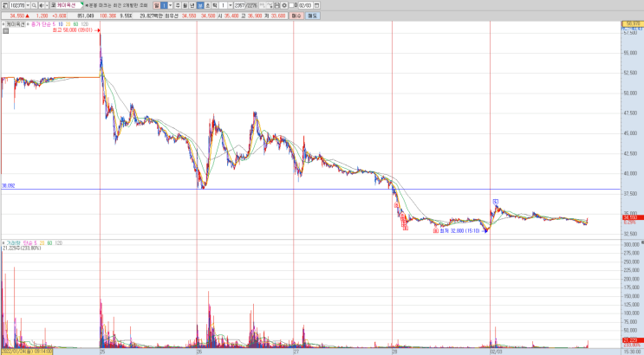Click the magnifier stock search icon

(34, 5)
